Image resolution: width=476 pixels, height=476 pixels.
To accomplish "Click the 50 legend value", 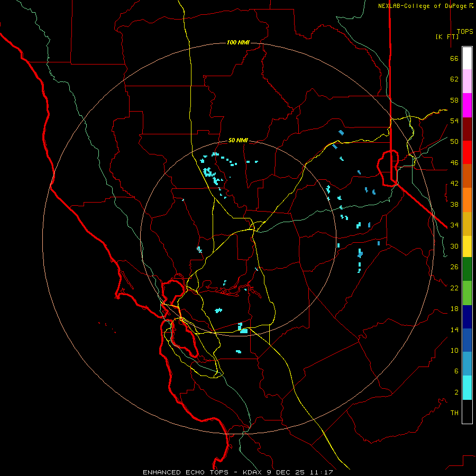I will 454,142.
